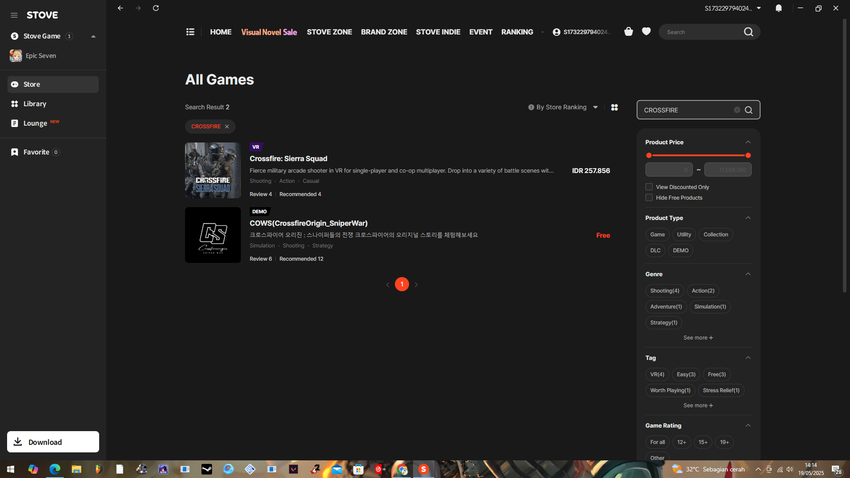This screenshot has width=850, height=478.
Task: Collapse the Game Rating section
Action: (748, 425)
